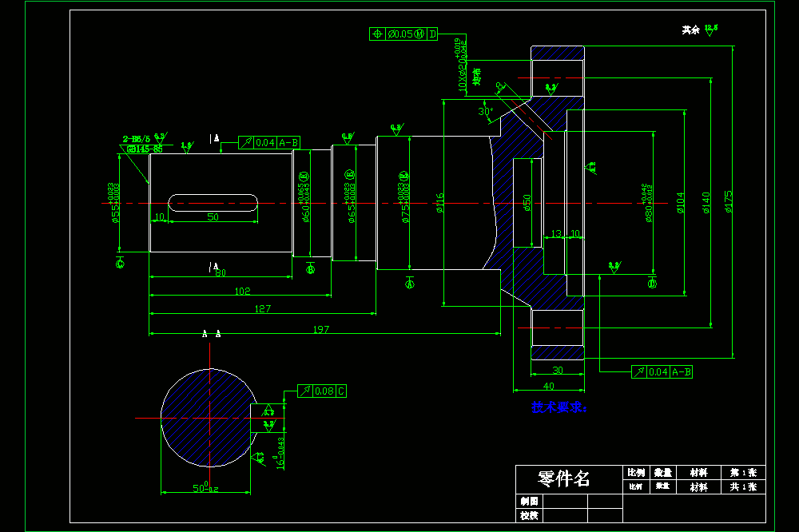This screenshot has height=532, width=799.
Task: Select the ø116 diameter dimension
Action: [x=439, y=203]
